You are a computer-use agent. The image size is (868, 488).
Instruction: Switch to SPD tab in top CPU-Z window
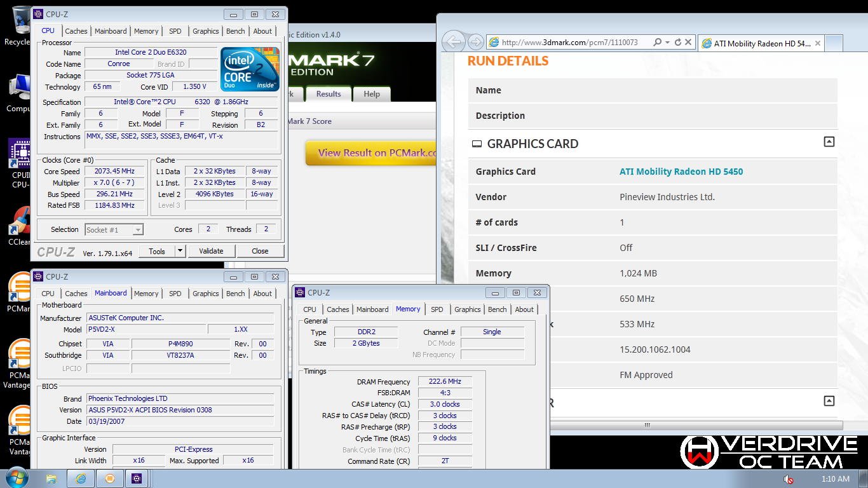[175, 31]
